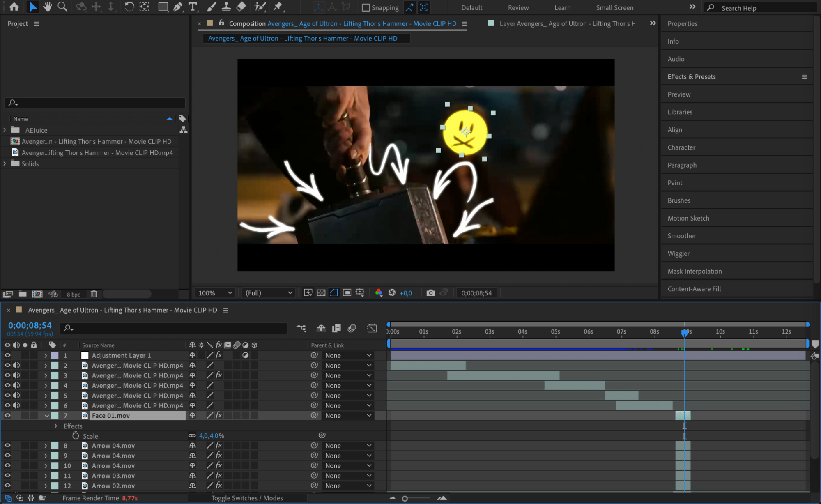Click the Zoom magnifier tool
The height and width of the screenshot is (504, 821).
(62, 7)
